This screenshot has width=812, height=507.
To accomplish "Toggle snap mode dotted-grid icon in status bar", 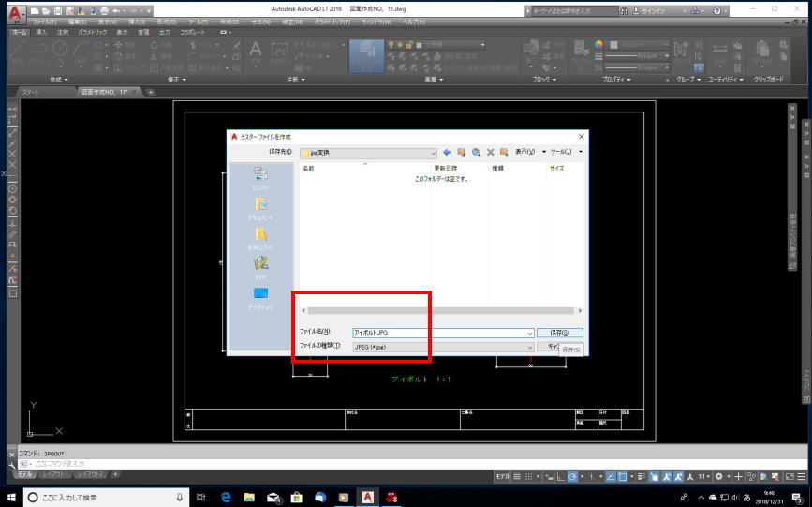I will coord(529,476).
